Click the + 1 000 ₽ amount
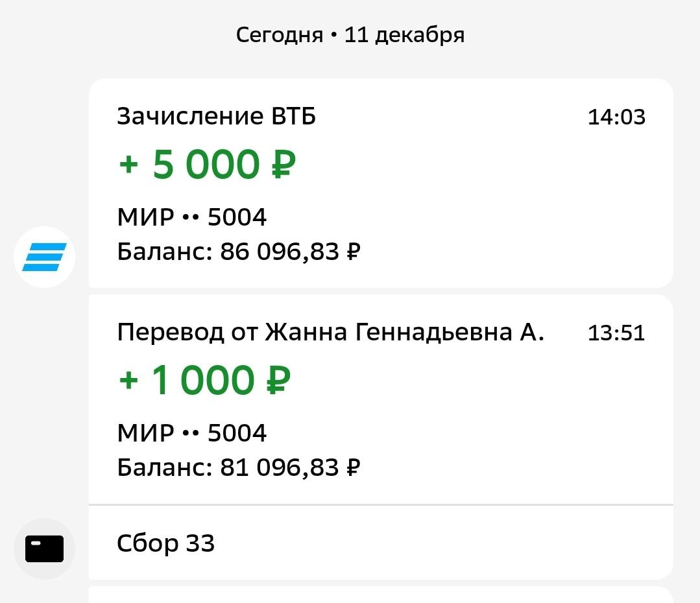This screenshot has height=603, width=700. click(204, 381)
